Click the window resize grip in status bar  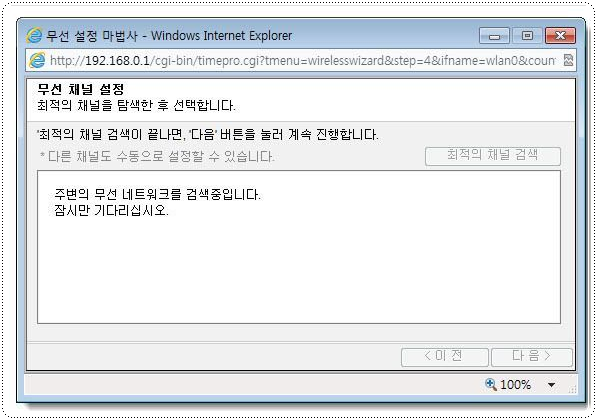coord(571,390)
